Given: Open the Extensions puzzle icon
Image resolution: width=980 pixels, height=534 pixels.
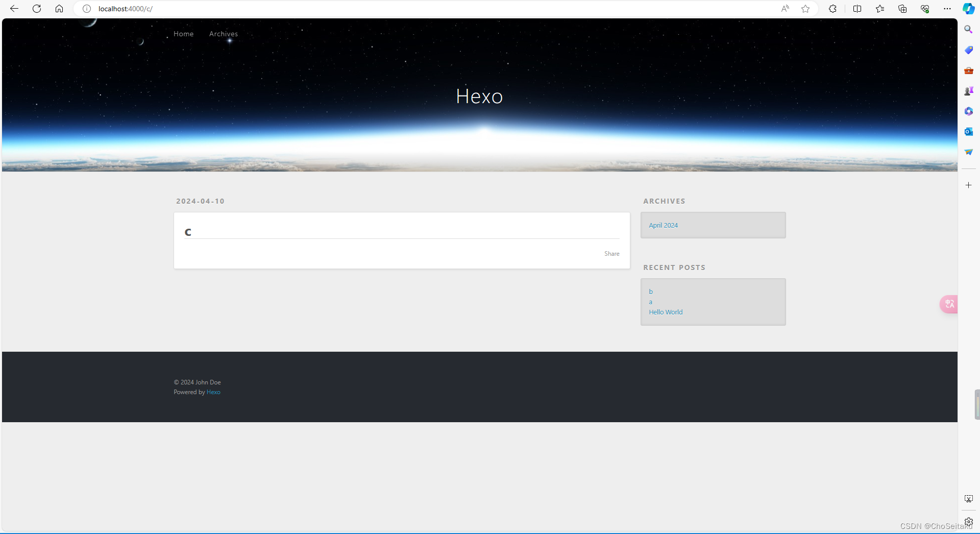Looking at the screenshot, I should coord(832,9).
